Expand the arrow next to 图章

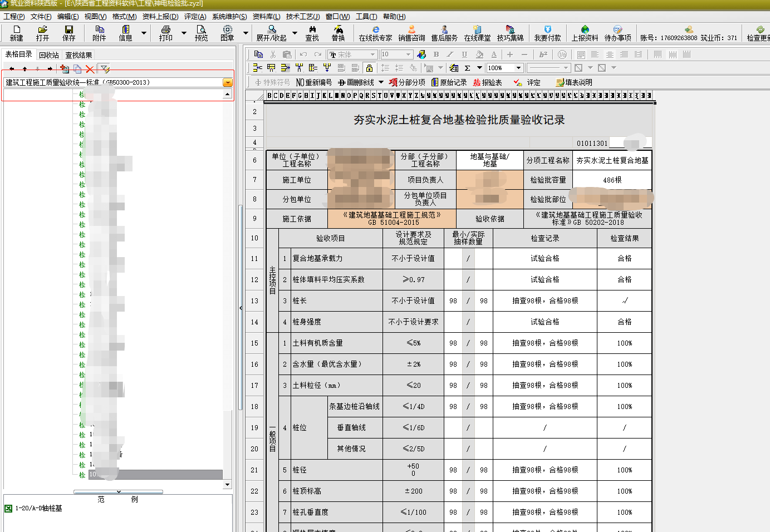246,33
